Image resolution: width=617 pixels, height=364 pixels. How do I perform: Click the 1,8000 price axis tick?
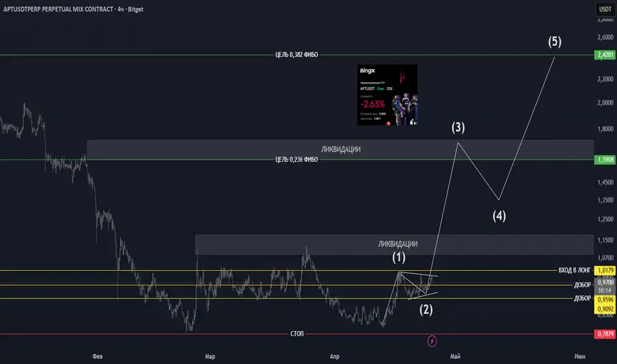(x=605, y=129)
